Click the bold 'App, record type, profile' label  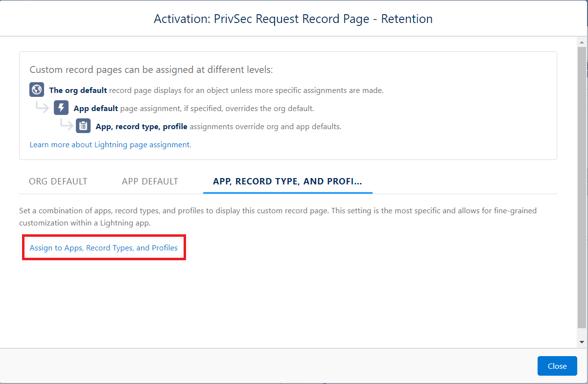141,126
